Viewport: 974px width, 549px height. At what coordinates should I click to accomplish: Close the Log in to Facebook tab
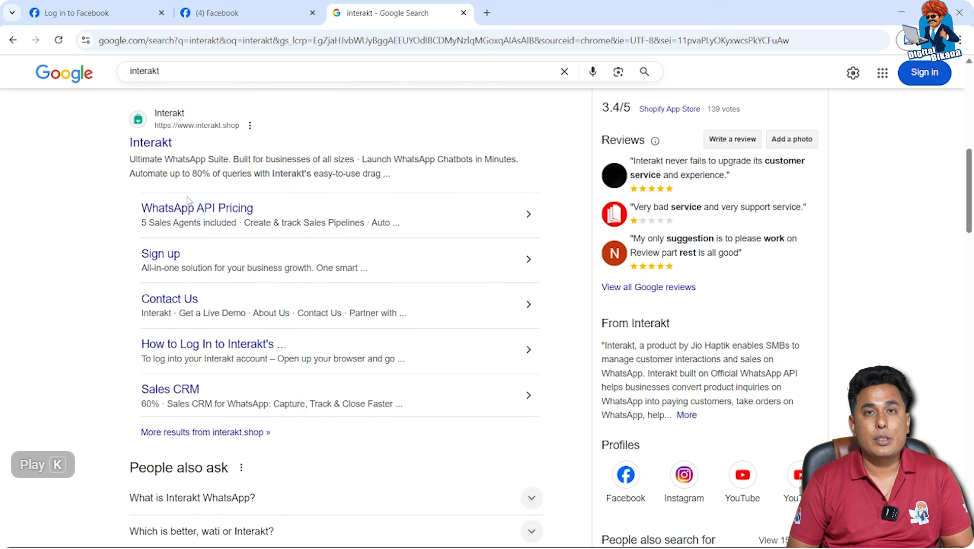[162, 12]
